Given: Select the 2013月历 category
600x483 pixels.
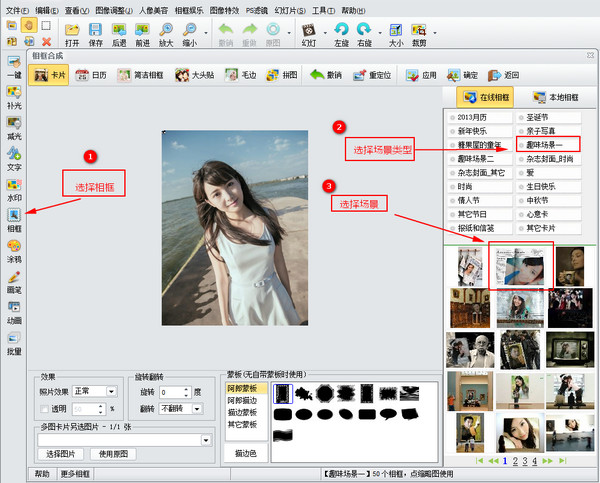Looking at the screenshot, I should click(x=480, y=117).
